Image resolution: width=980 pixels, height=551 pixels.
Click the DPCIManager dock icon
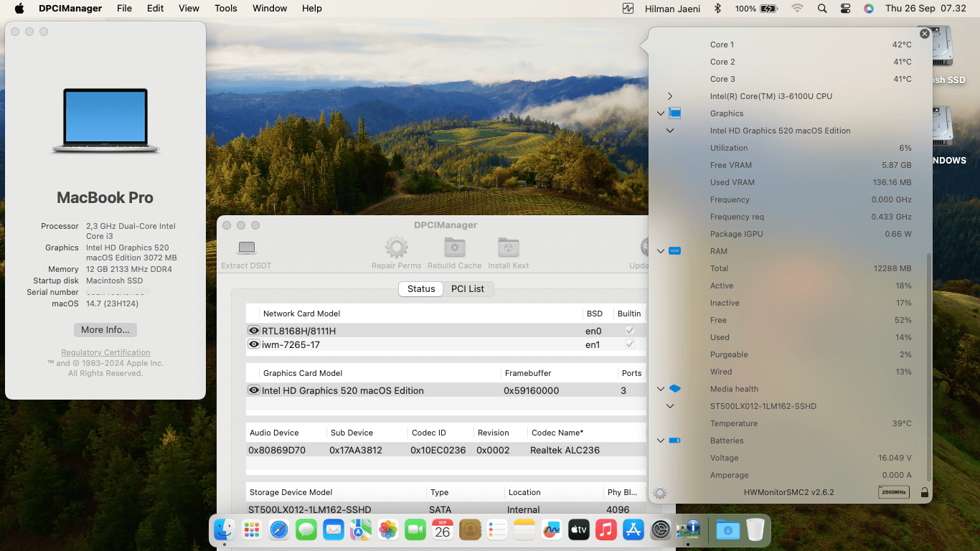tap(689, 530)
